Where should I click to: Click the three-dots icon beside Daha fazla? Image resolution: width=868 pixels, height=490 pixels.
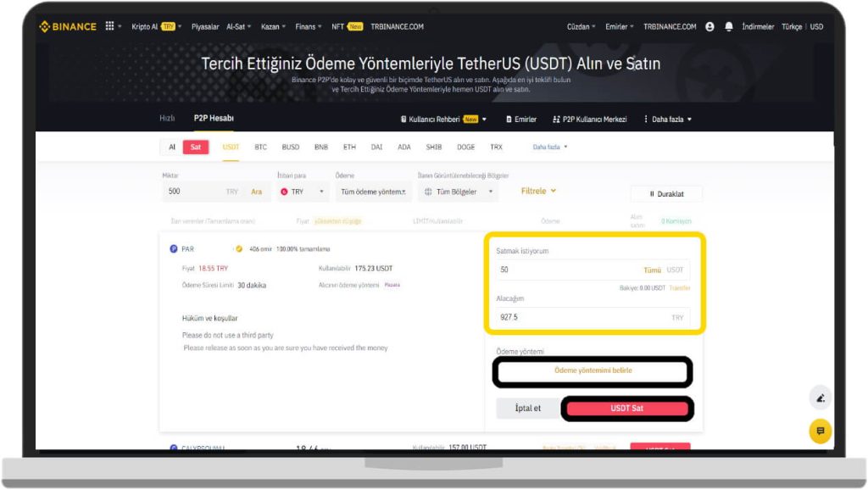pos(645,119)
